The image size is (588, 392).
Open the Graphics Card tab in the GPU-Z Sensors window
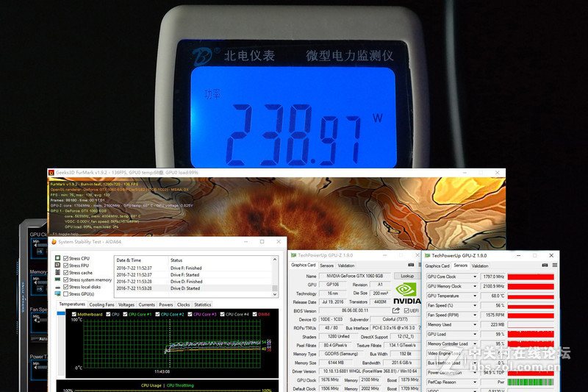click(x=437, y=266)
